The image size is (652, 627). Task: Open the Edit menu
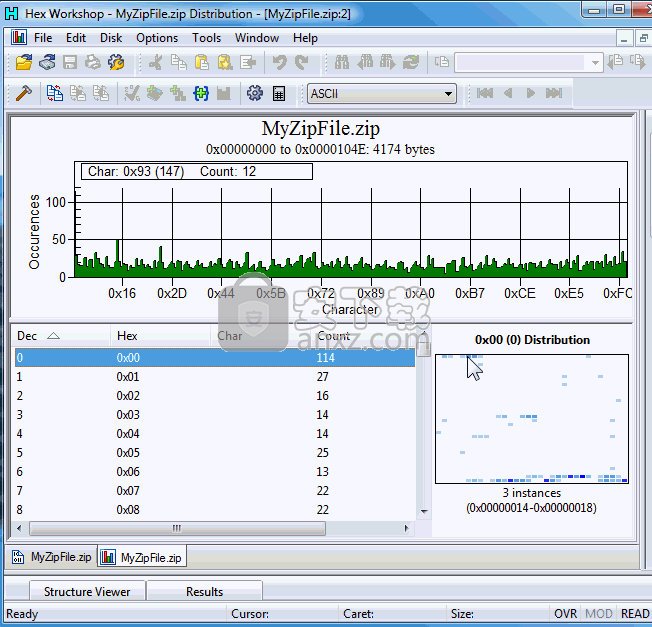pos(76,38)
